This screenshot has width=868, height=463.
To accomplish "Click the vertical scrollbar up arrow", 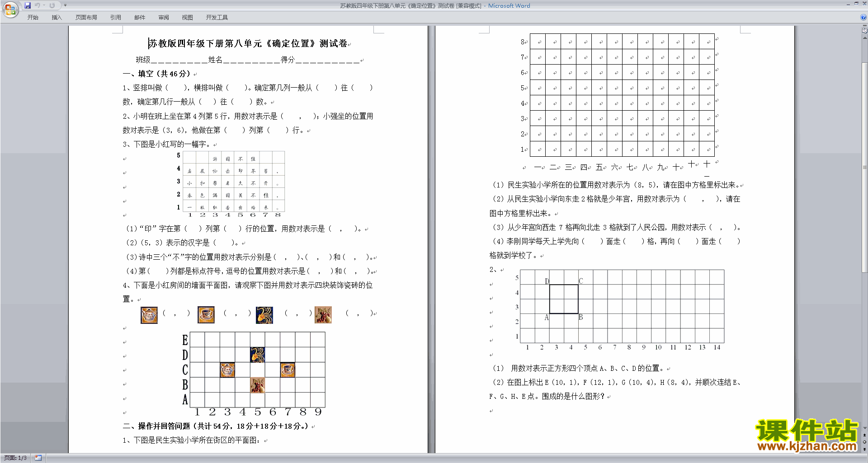I will coord(865,38).
